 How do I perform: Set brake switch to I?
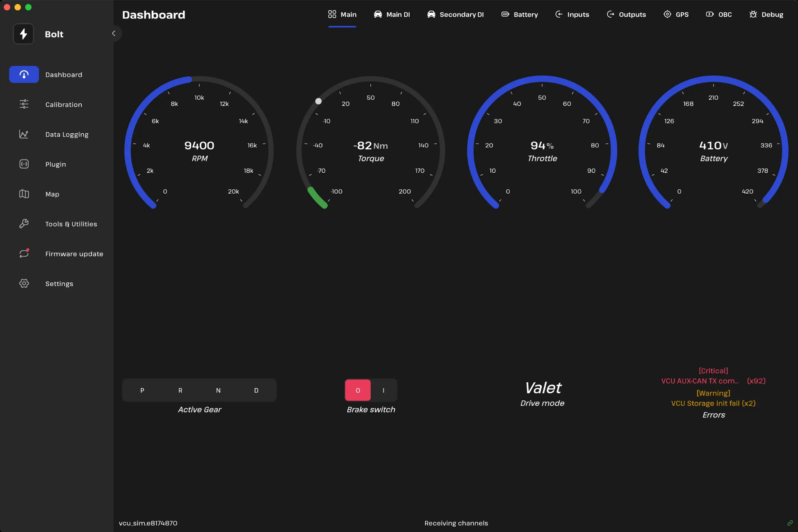tap(383, 390)
